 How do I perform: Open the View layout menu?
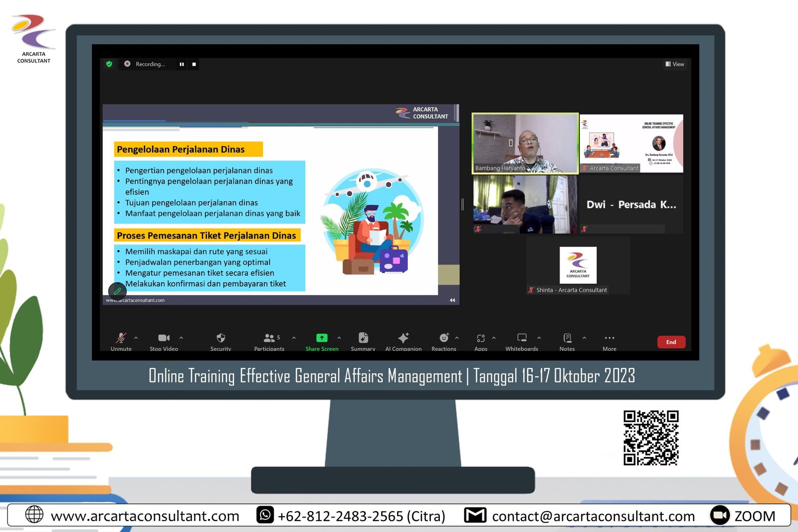pos(675,64)
